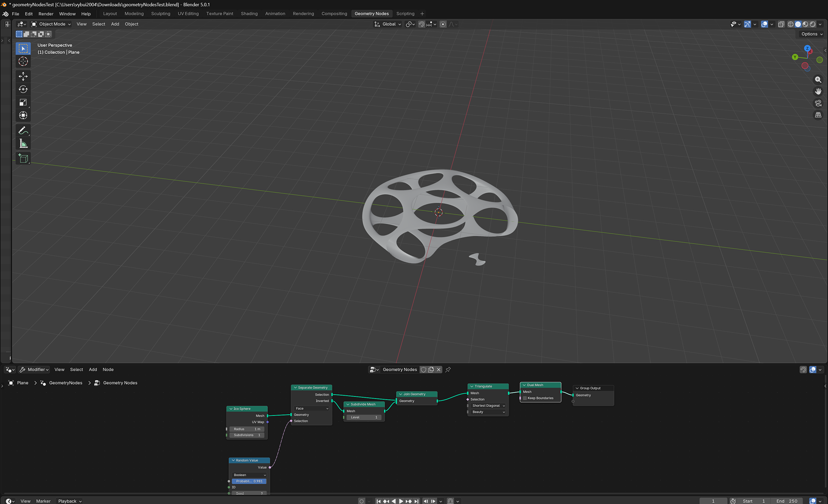The height and width of the screenshot is (504, 828).
Task: Pick the Measure tool
Action: 23,144
